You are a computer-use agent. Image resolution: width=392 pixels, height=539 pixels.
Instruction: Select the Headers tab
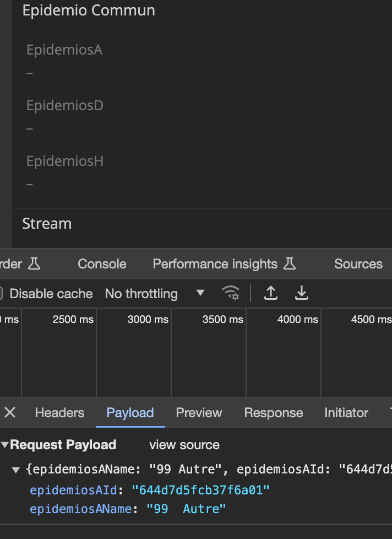tap(59, 413)
